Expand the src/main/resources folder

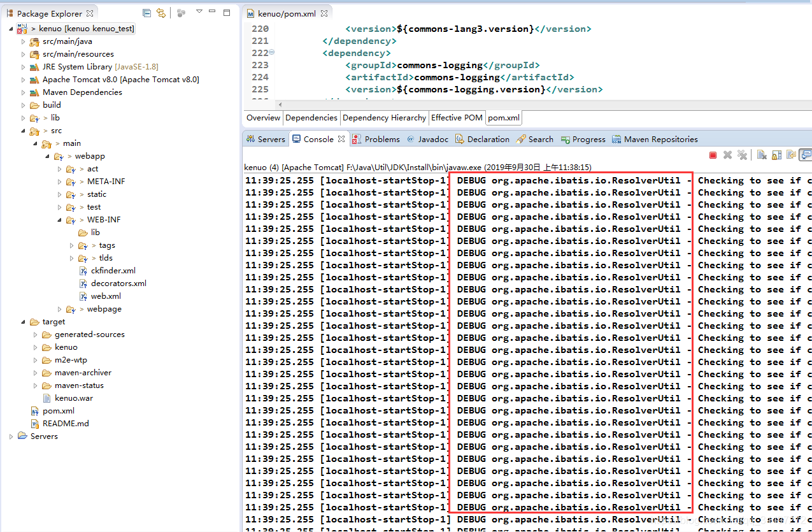[x=23, y=54]
